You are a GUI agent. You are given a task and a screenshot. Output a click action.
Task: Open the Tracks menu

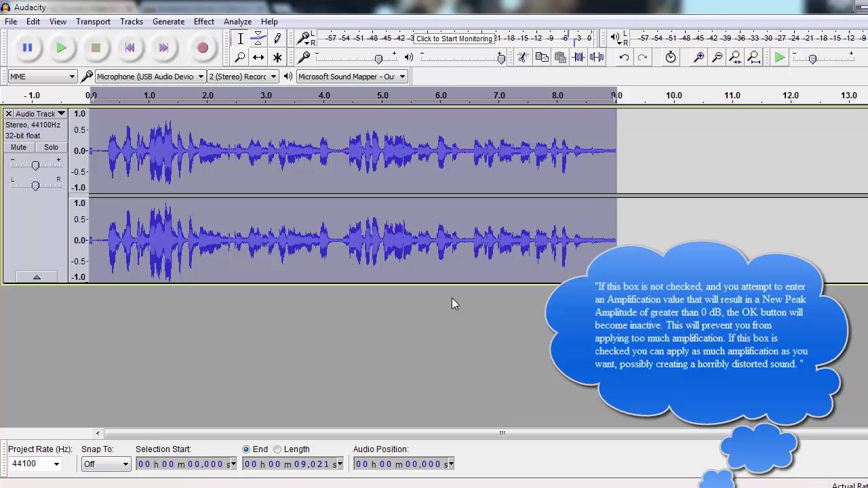point(132,22)
